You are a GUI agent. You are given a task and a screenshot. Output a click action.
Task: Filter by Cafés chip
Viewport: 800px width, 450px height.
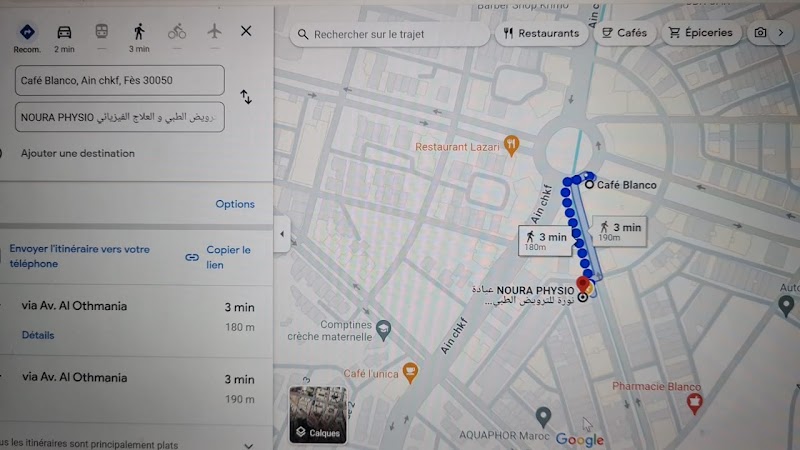tap(624, 33)
